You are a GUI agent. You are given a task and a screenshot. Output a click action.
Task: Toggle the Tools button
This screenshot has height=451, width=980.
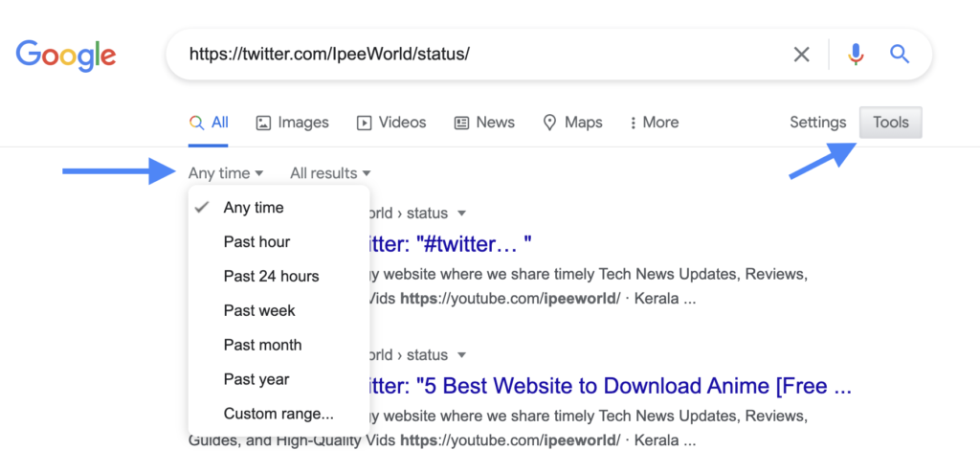pyautogui.click(x=890, y=123)
